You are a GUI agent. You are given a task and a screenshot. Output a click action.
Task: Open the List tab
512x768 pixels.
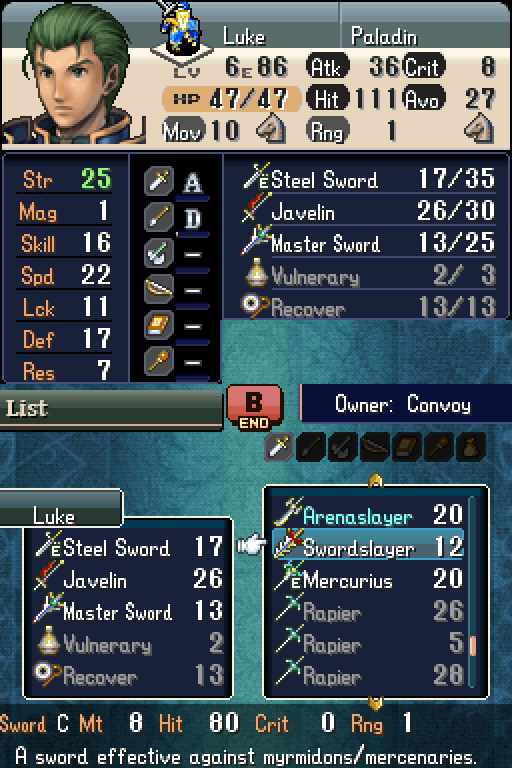pos(112,409)
